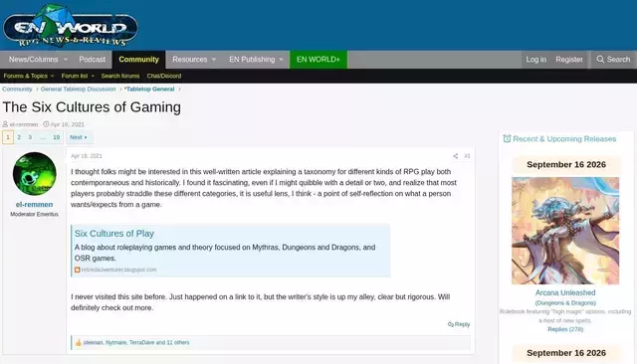The height and width of the screenshot is (364, 637).
Task: Open the Resources menu
Action: point(190,60)
